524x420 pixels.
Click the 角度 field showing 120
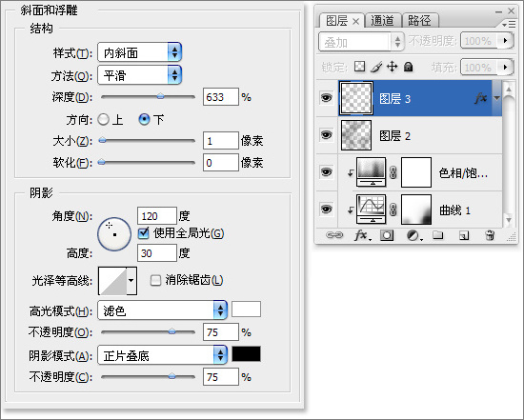pyautogui.click(x=157, y=216)
